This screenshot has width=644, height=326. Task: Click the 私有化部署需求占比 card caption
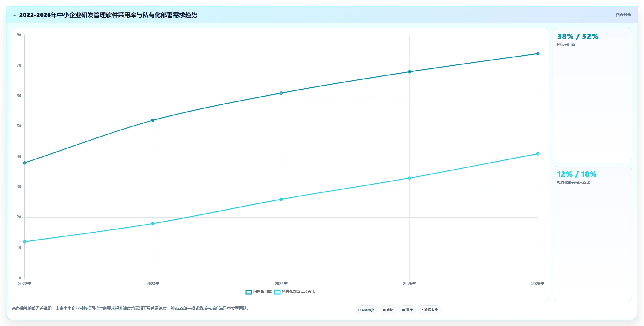click(573, 182)
